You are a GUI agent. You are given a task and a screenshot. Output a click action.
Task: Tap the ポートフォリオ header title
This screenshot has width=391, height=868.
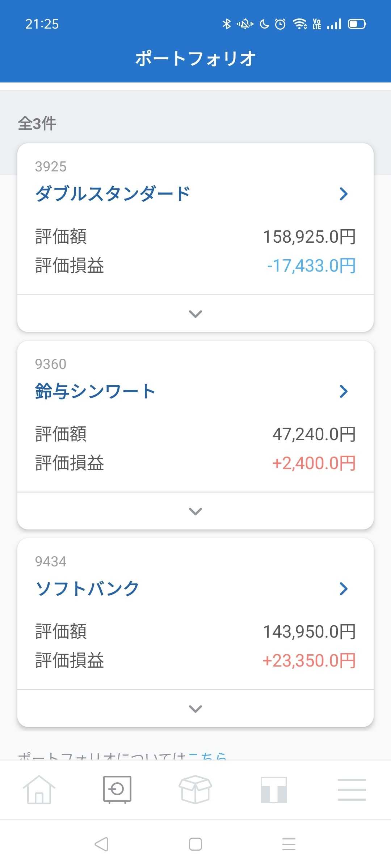(x=195, y=59)
